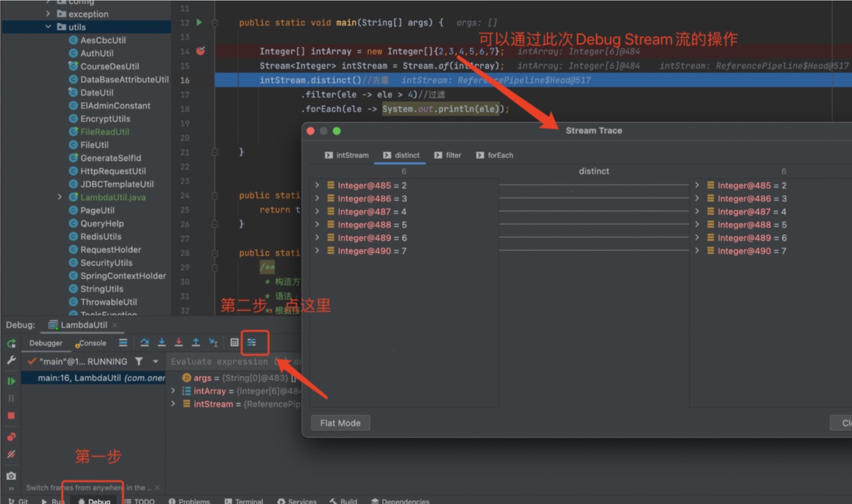Expand the intArray variable
This screenshot has height=504, width=852.
[x=173, y=391]
